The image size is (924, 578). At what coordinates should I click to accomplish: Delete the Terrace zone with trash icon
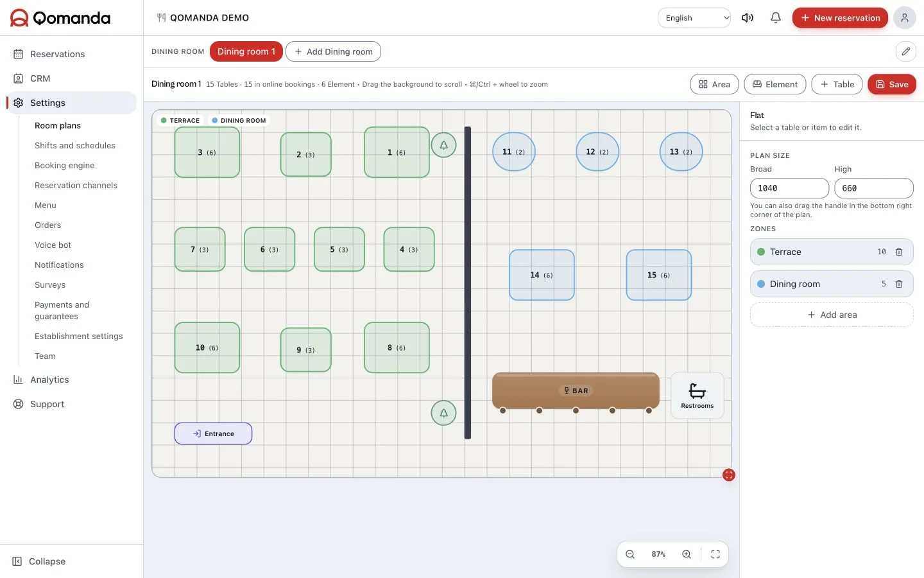899,252
